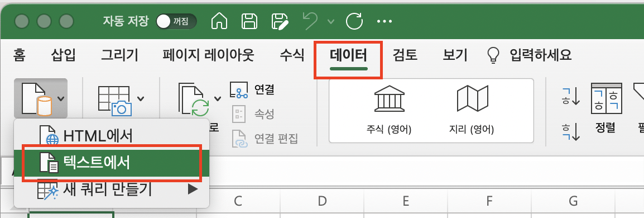
Task: Select column F header
Action: point(489,201)
